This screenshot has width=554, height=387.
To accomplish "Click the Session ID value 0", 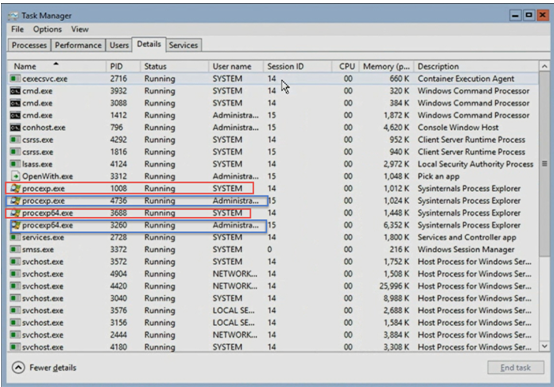I will pyautogui.click(x=270, y=249).
